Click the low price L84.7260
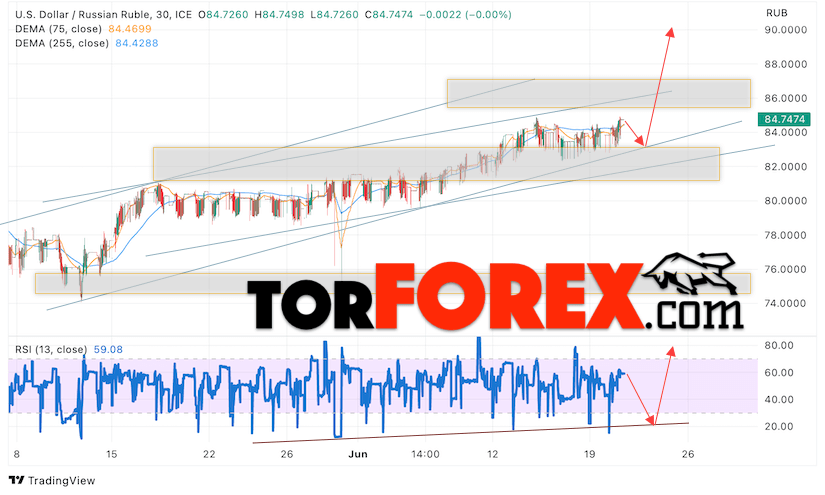Viewport: 825px width, 495px height. point(335,15)
